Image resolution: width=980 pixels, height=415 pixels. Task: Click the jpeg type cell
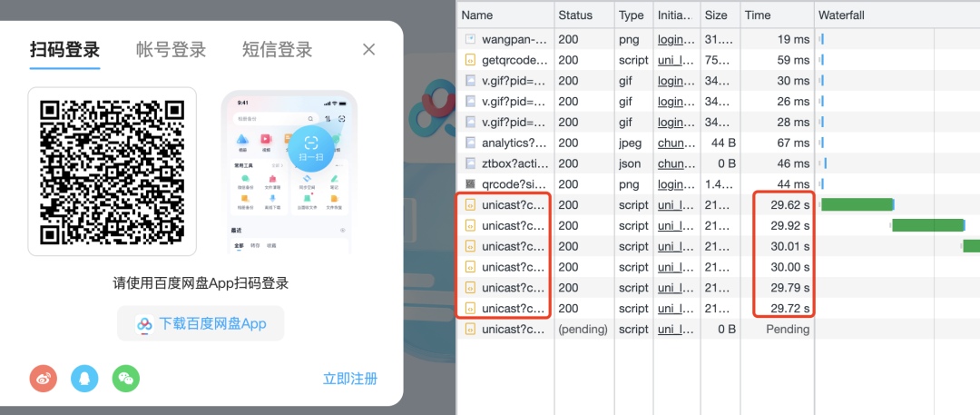[631, 143]
